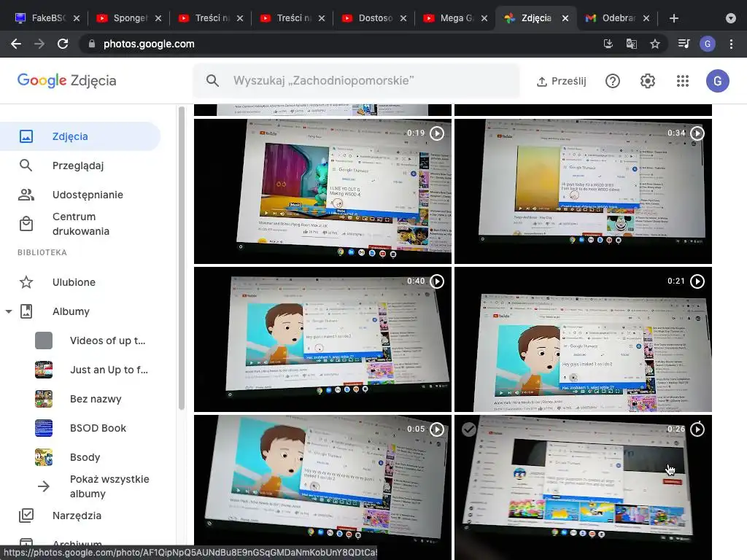This screenshot has height=560, width=747.
Task: Open the tab search dropdown in tab strip
Action: 731,18
